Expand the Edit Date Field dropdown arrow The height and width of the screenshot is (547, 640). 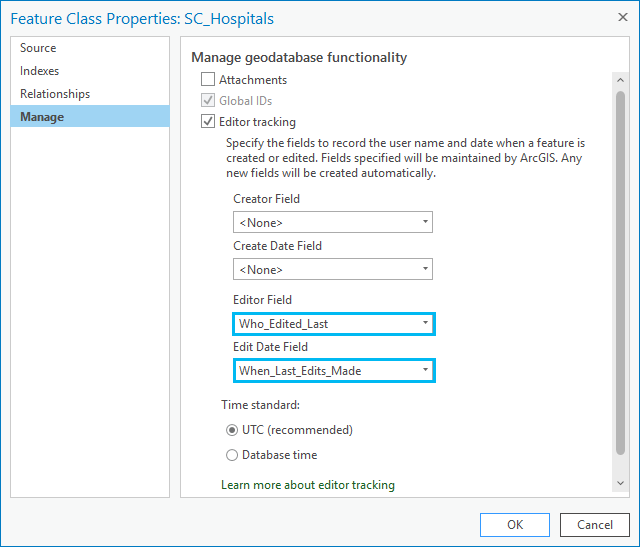(x=425, y=370)
